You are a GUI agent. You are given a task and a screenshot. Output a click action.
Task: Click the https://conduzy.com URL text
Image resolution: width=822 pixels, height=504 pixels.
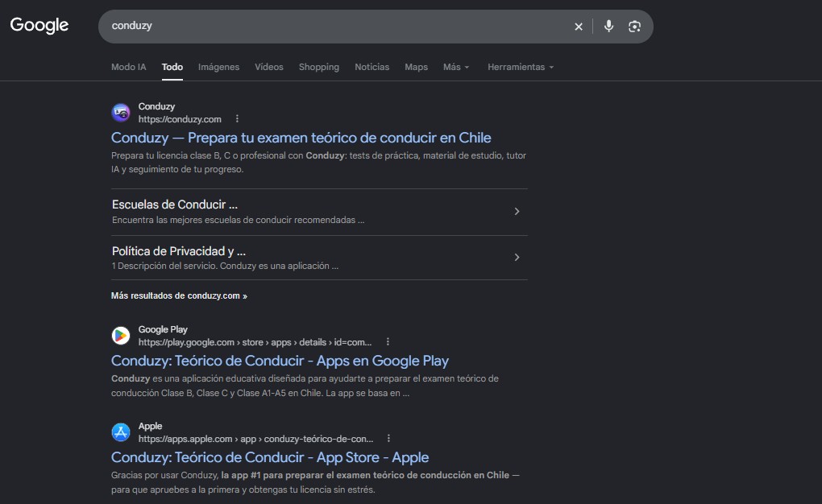coord(180,119)
